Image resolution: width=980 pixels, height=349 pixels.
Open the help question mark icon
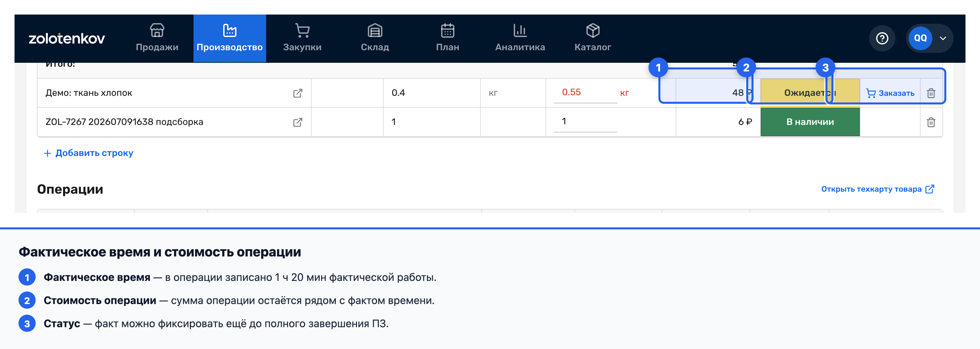point(882,38)
